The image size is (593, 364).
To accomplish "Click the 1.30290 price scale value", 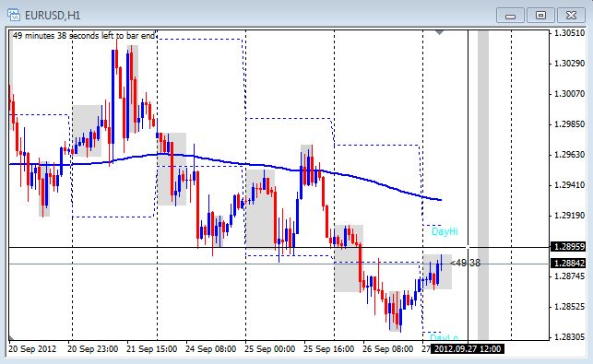I will point(569,63).
